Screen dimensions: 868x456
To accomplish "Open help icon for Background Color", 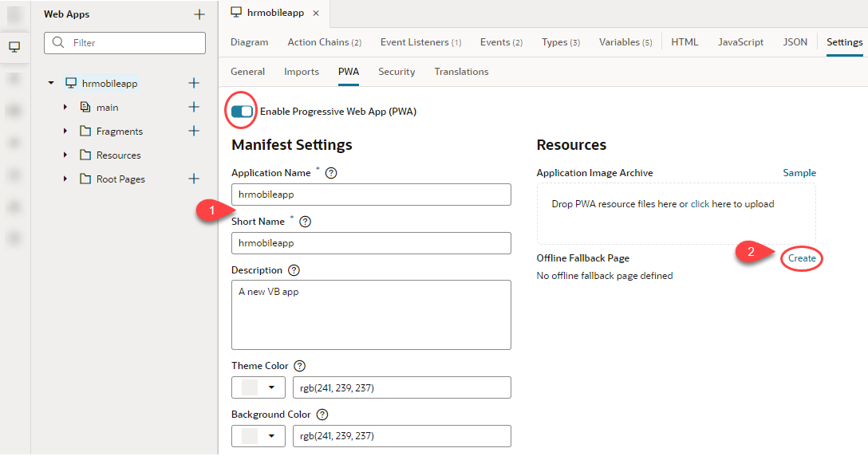I will pyautogui.click(x=322, y=415).
